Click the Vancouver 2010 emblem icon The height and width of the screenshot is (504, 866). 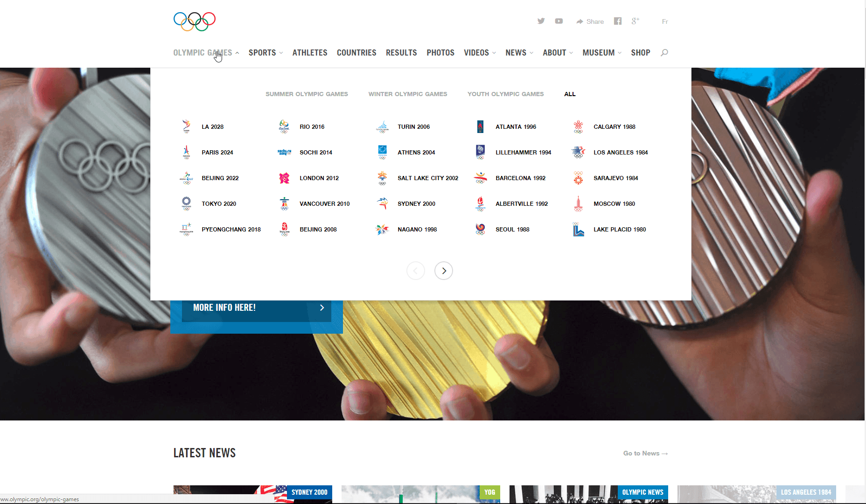(x=284, y=203)
